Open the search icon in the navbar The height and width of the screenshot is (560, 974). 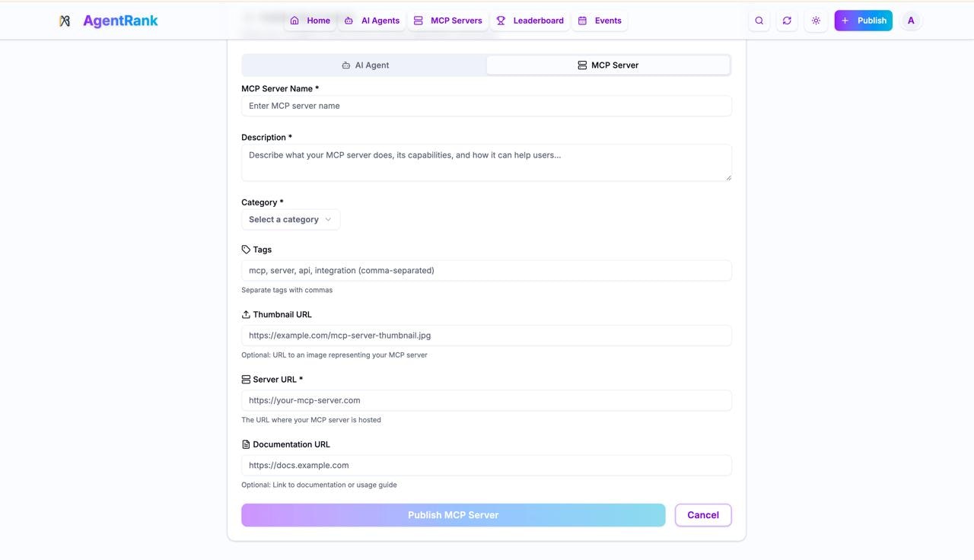click(x=759, y=21)
